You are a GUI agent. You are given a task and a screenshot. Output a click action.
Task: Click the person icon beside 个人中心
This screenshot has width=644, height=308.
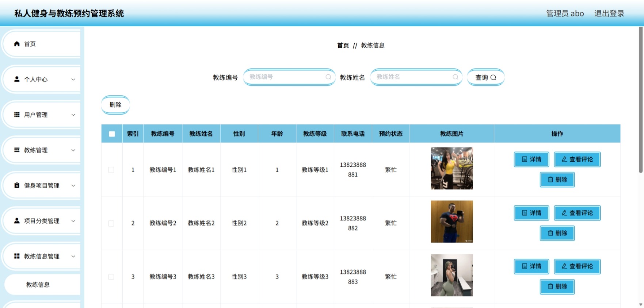(x=17, y=79)
